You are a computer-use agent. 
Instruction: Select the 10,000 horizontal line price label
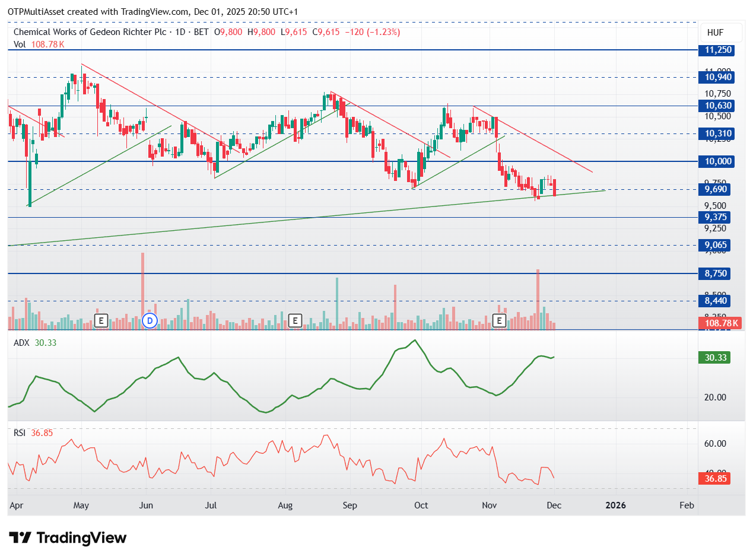point(717,161)
